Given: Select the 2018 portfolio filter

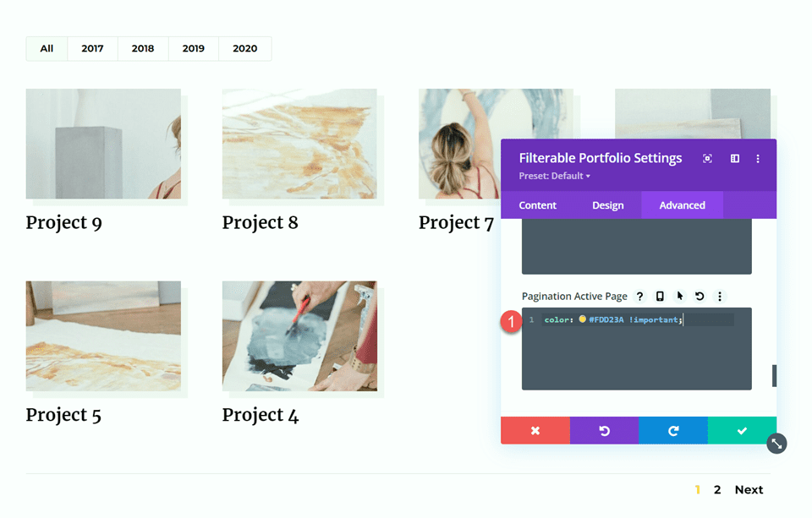Looking at the screenshot, I should pyautogui.click(x=143, y=48).
